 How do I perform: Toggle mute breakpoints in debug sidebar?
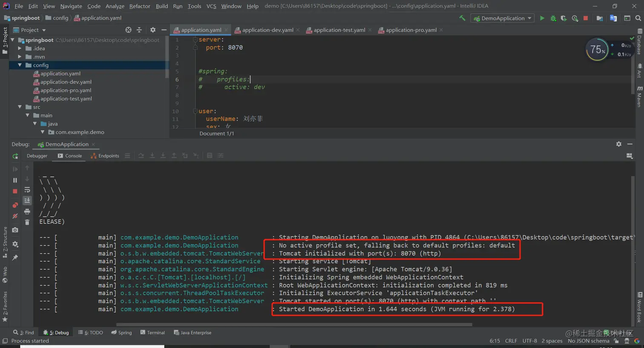(x=15, y=216)
